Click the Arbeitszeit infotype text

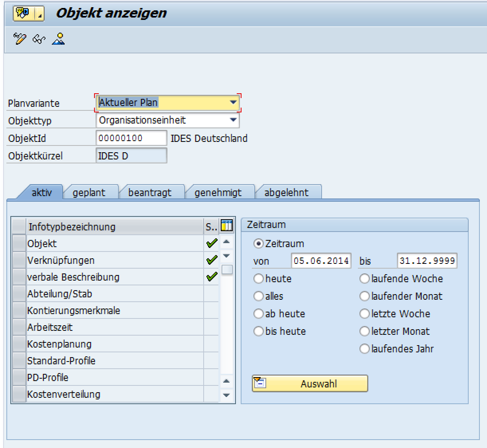[x=50, y=327]
